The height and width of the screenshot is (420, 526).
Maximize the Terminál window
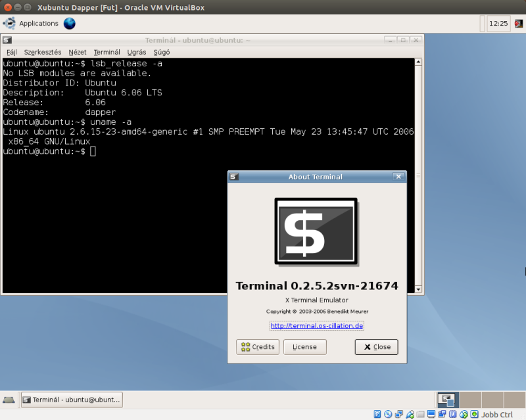coord(403,40)
